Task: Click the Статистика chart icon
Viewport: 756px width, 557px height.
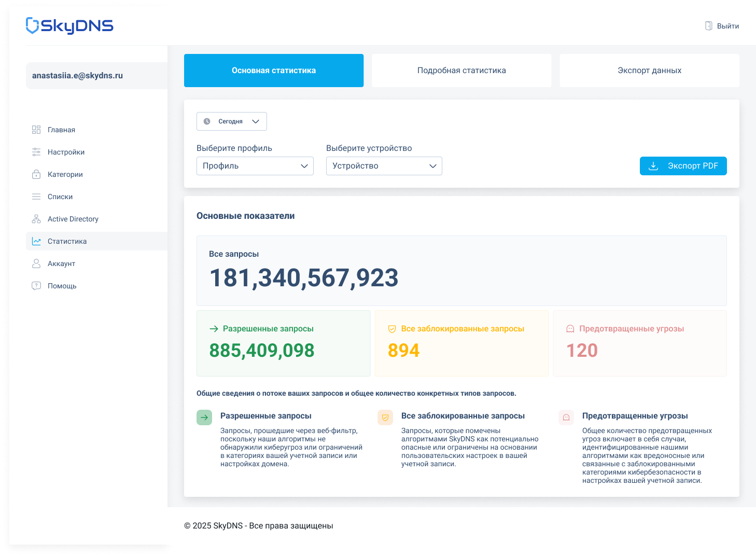Action: 36,241
